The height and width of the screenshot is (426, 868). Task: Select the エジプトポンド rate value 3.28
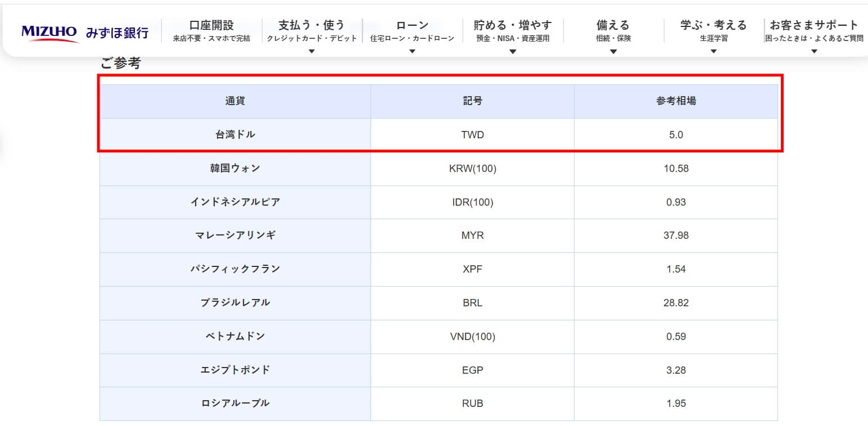click(x=676, y=370)
